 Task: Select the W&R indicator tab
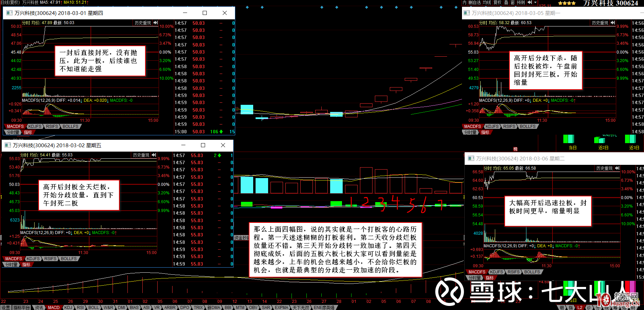(x=108, y=308)
